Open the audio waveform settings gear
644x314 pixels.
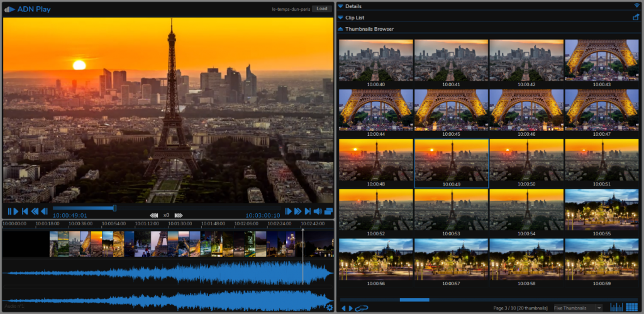(330, 308)
